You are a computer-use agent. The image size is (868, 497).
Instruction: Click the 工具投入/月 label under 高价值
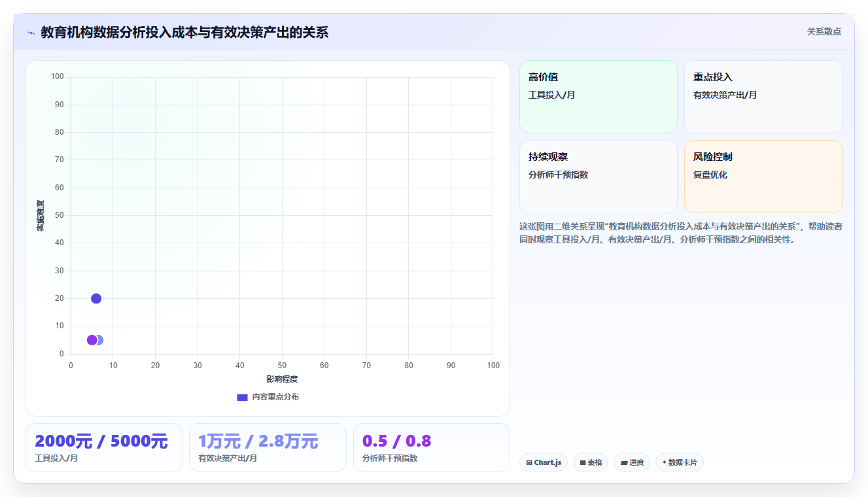coord(552,95)
